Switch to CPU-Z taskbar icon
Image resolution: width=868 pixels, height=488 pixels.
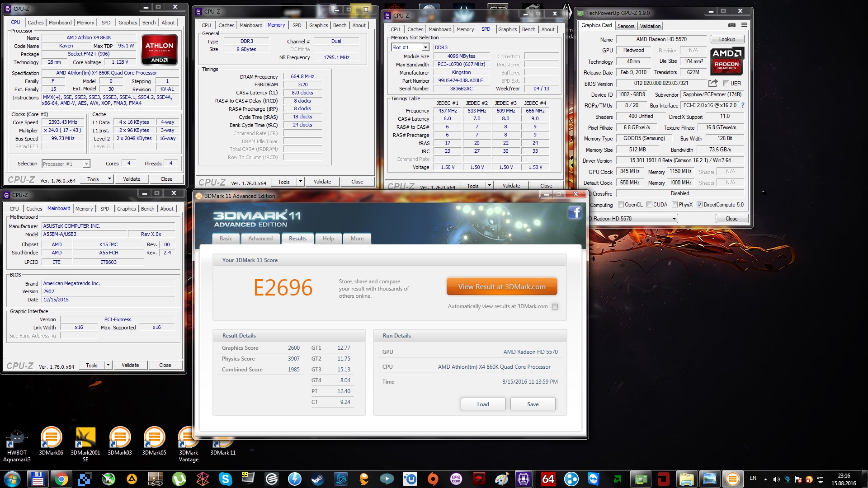pyautogui.click(x=524, y=479)
